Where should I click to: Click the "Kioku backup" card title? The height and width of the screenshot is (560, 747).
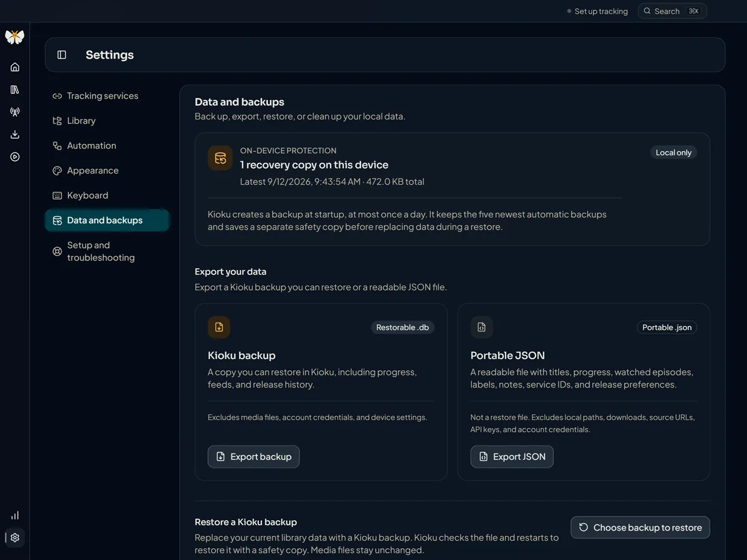pos(242,355)
